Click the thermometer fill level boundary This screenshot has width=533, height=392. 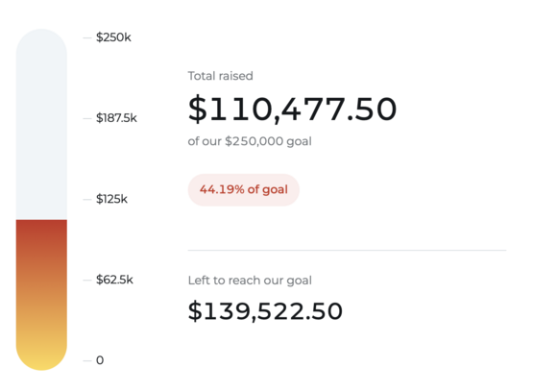(41, 220)
